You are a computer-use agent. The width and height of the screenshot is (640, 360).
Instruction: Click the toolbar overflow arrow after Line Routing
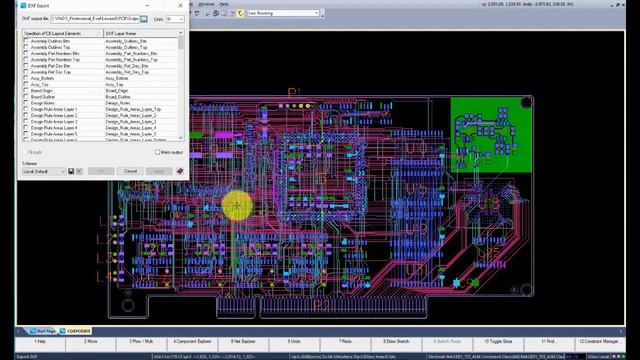point(323,14)
